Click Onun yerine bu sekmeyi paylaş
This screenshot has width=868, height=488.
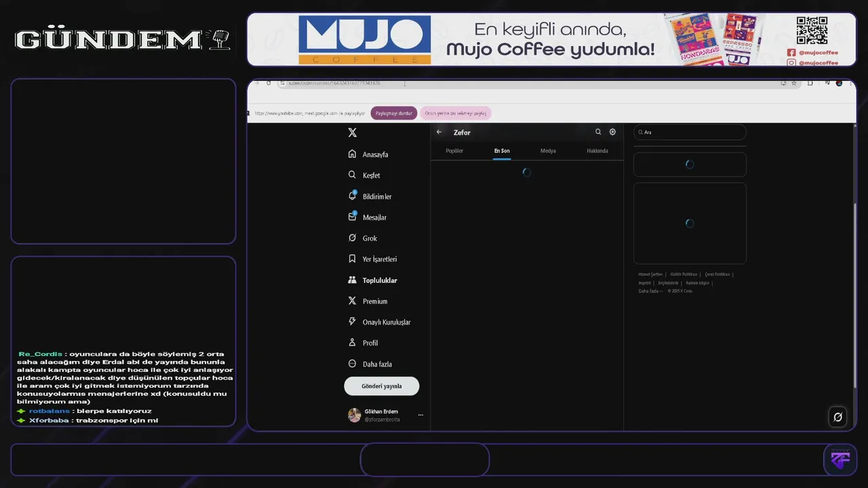pyautogui.click(x=456, y=113)
